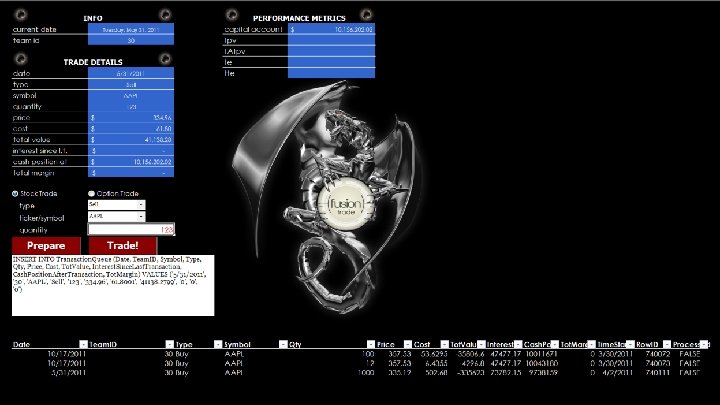720x405 pixels.
Task: Open the RowID column filter dropdown
Action: (667, 344)
